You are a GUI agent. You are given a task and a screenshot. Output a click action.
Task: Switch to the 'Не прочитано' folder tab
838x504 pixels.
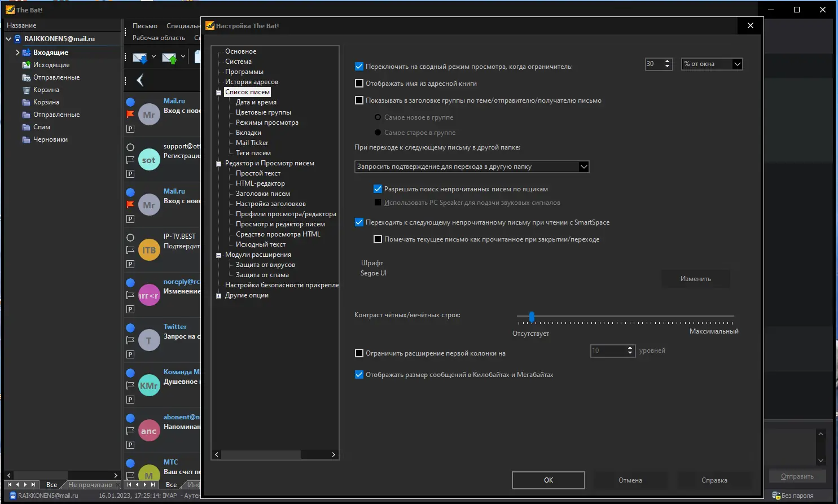coord(90,485)
